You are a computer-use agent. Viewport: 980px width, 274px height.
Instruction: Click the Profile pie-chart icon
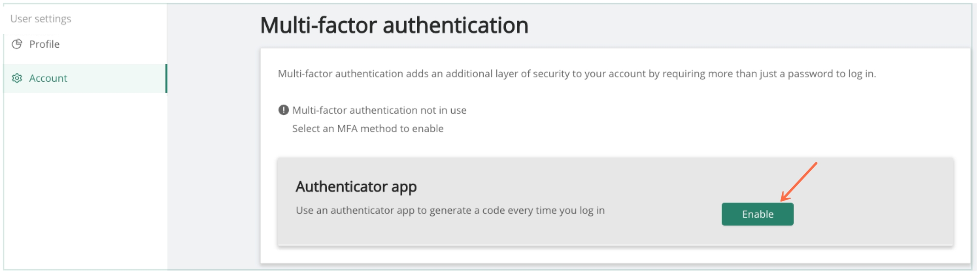17,44
